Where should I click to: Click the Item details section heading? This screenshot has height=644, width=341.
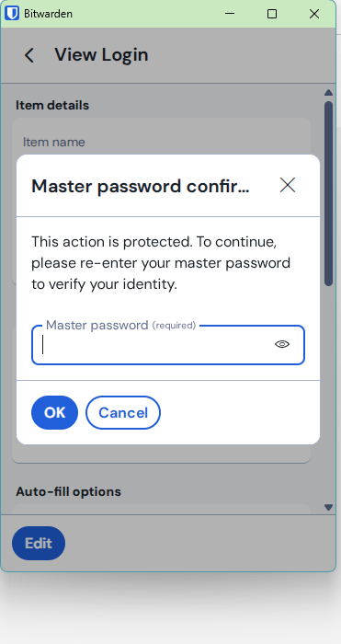click(x=52, y=105)
